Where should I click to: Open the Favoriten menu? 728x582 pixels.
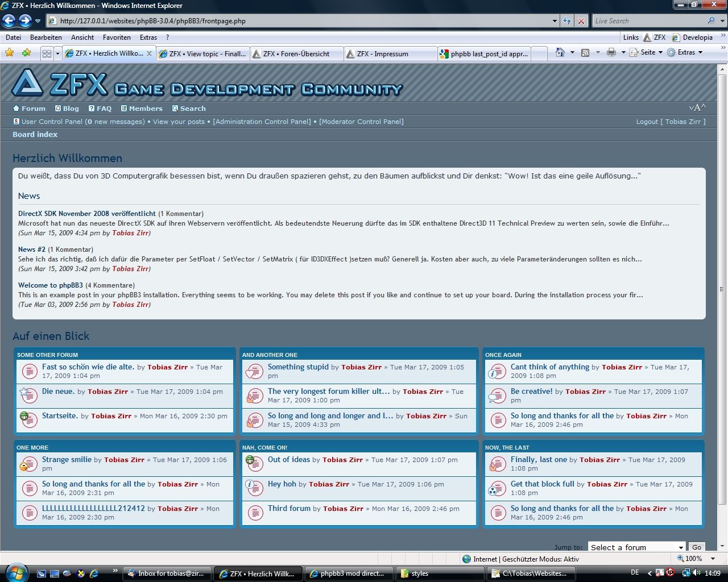117,38
